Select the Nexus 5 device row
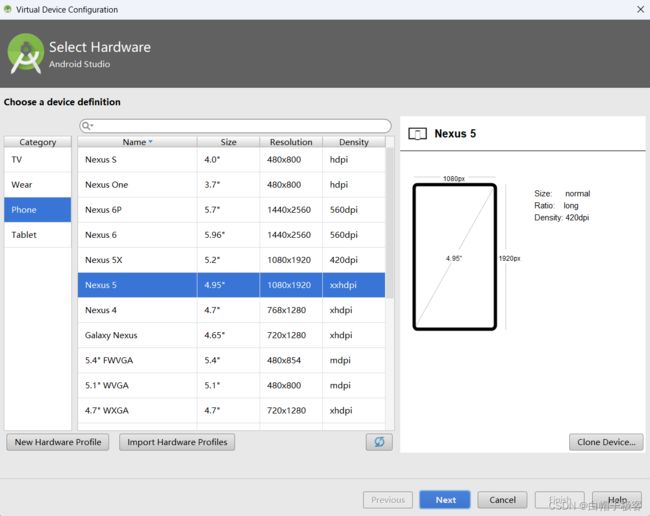The height and width of the screenshot is (516, 650). (231, 285)
